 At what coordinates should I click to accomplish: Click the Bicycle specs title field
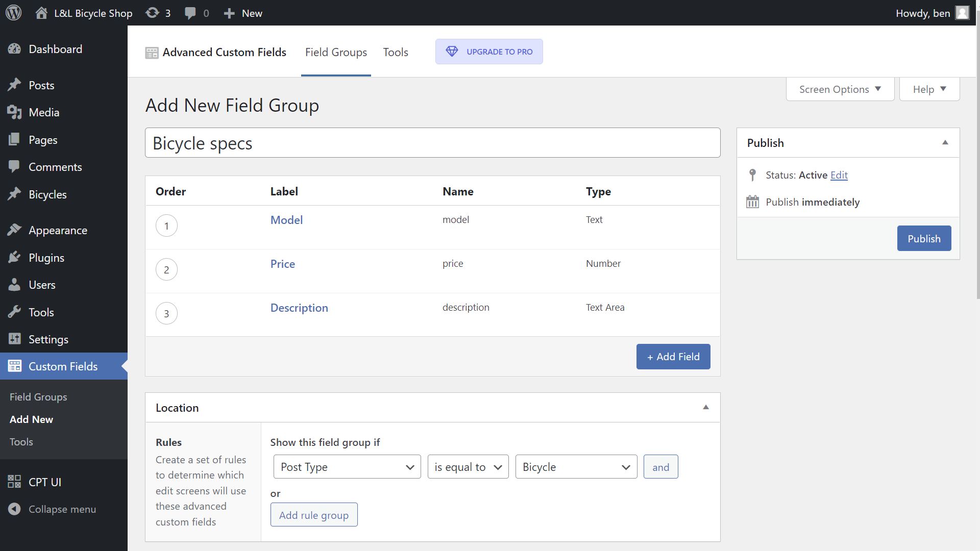[x=432, y=143]
